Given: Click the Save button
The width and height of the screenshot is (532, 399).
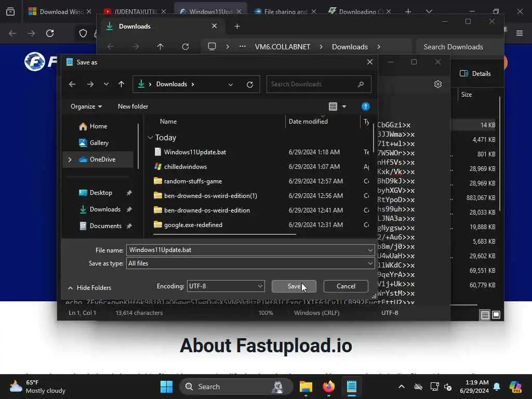Looking at the screenshot, I should pyautogui.click(x=294, y=286).
